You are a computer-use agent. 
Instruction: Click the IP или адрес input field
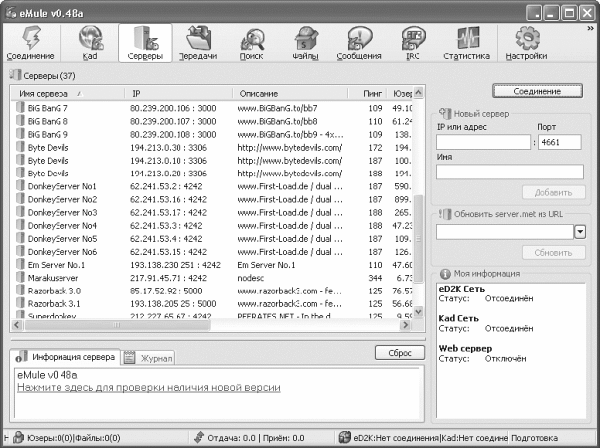(x=483, y=142)
